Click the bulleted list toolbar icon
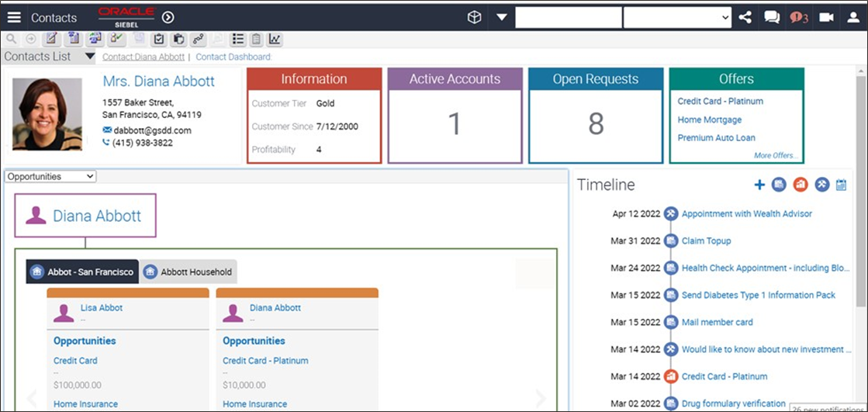The image size is (868, 412). coord(238,39)
